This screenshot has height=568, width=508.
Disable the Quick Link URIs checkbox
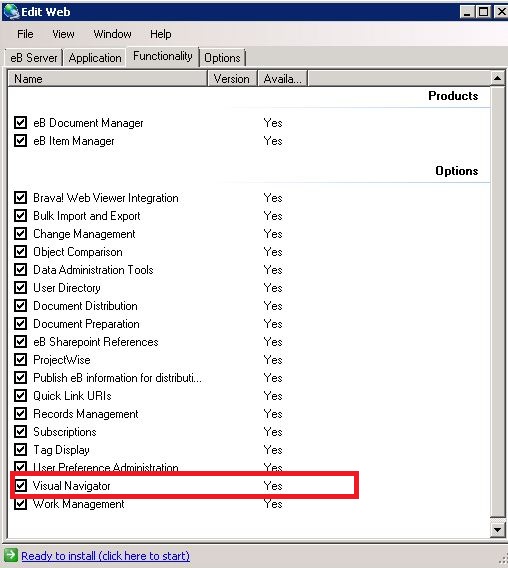21,396
